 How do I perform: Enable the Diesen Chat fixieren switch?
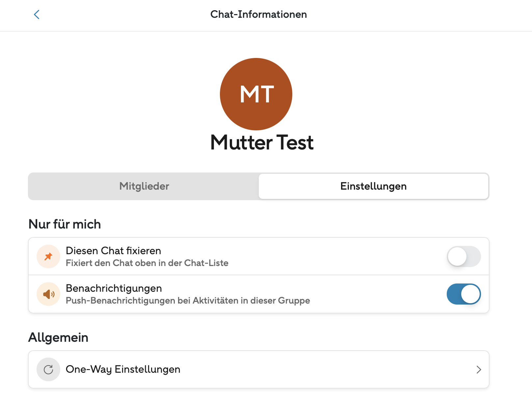click(x=464, y=256)
